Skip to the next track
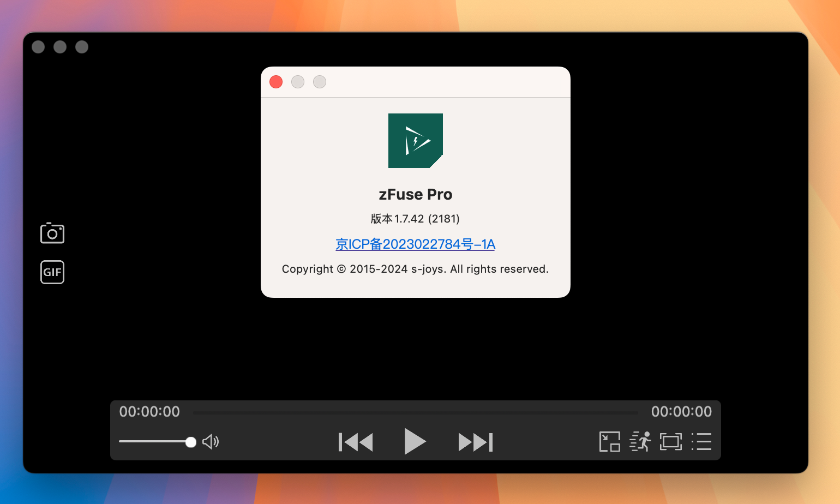The height and width of the screenshot is (504, 840). click(476, 442)
